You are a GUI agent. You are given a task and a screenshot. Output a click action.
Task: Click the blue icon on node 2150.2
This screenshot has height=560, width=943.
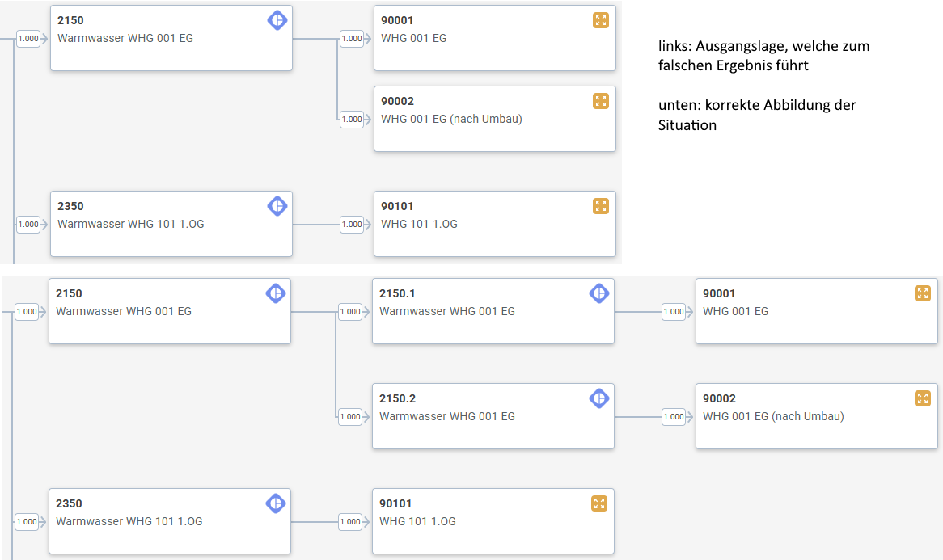click(x=598, y=398)
